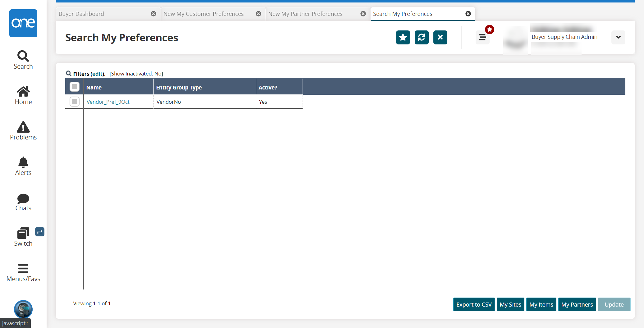644x328 pixels.
Task: Click the assistant avatar icon in sidebar
Action: 23,309
